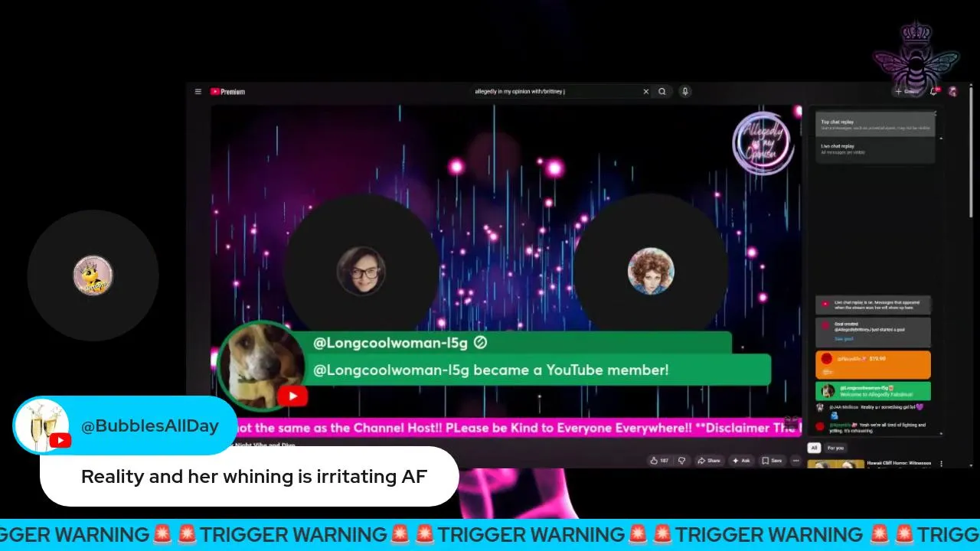Open the notifications bell

coord(934,92)
